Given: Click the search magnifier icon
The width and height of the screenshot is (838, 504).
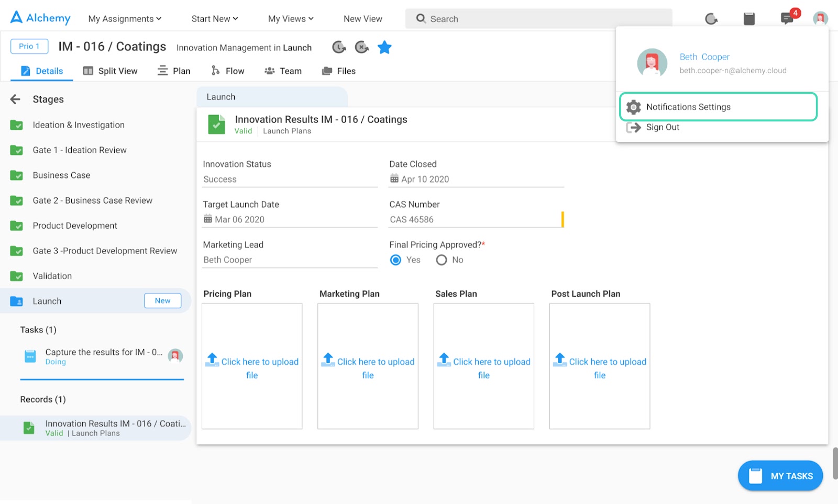Looking at the screenshot, I should [421, 19].
